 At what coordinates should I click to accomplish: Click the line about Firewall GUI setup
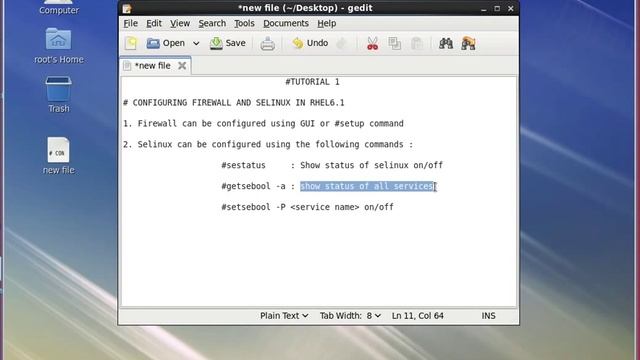click(263, 123)
